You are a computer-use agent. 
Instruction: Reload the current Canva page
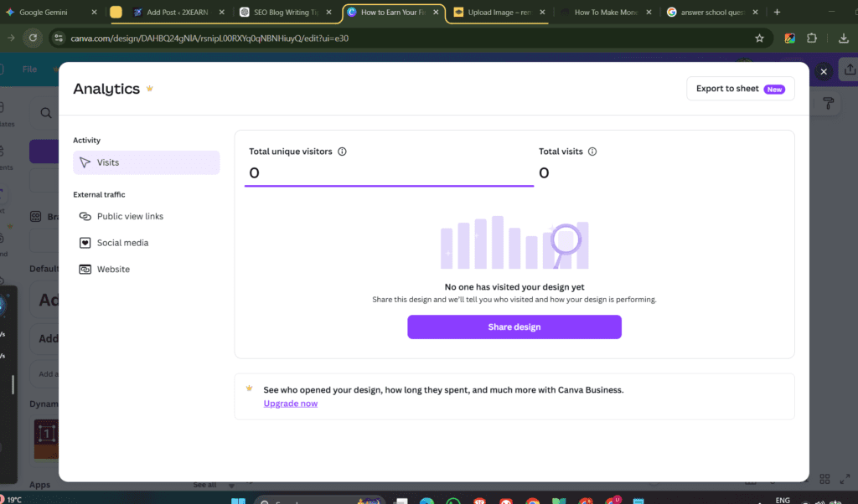pos(33,38)
